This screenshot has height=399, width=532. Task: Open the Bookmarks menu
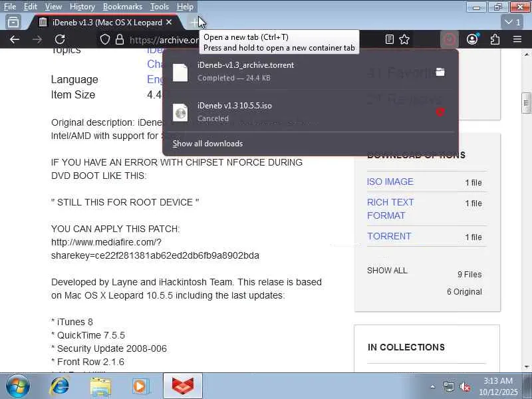click(122, 7)
